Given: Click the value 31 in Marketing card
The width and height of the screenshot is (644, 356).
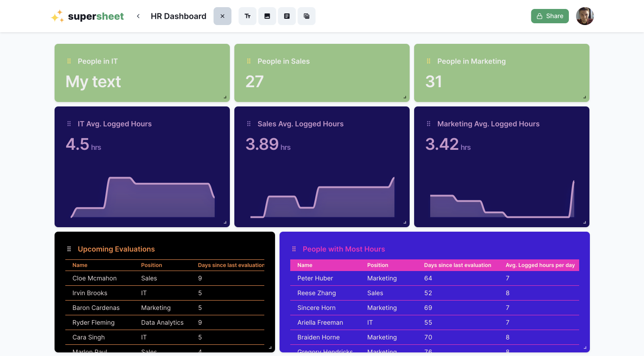Looking at the screenshot, I should click(434, 82).
